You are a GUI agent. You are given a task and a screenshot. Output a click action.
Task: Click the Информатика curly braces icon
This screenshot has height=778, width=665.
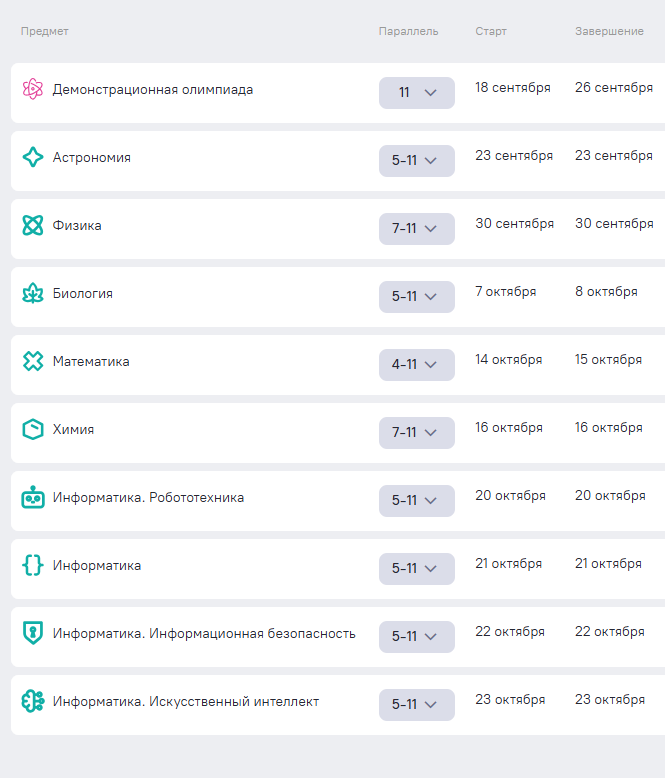[x=33, y=566]
